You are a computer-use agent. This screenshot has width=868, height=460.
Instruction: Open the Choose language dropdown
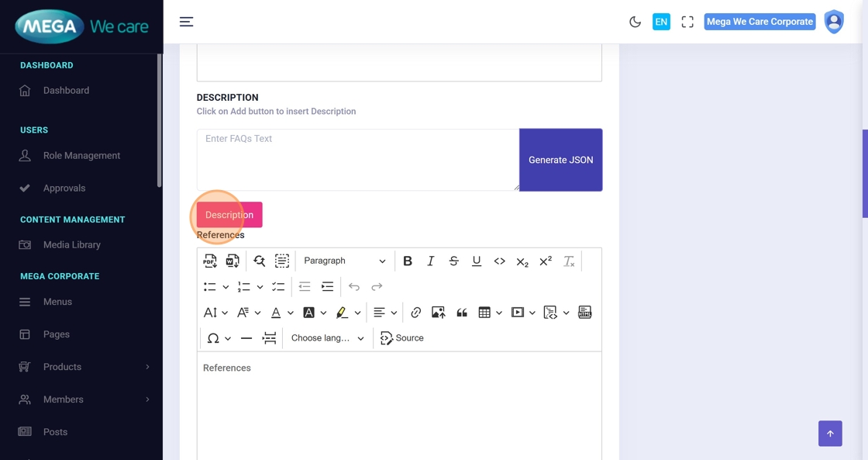327,338
